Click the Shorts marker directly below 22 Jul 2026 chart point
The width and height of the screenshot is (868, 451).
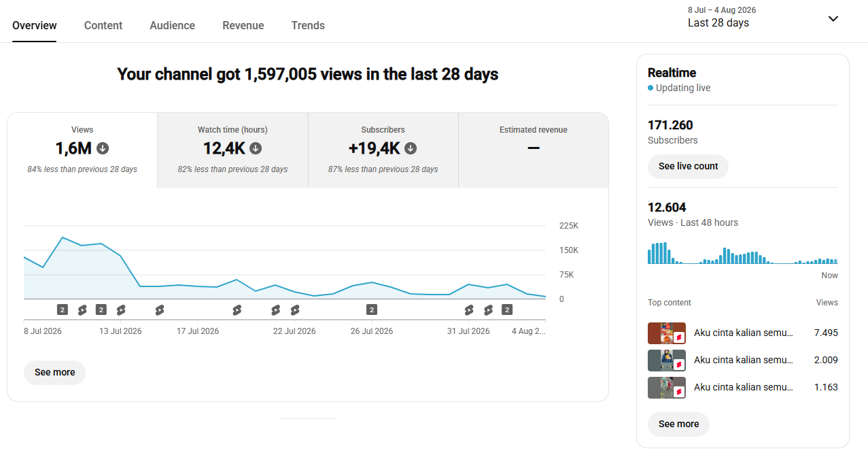coord(295,310)
